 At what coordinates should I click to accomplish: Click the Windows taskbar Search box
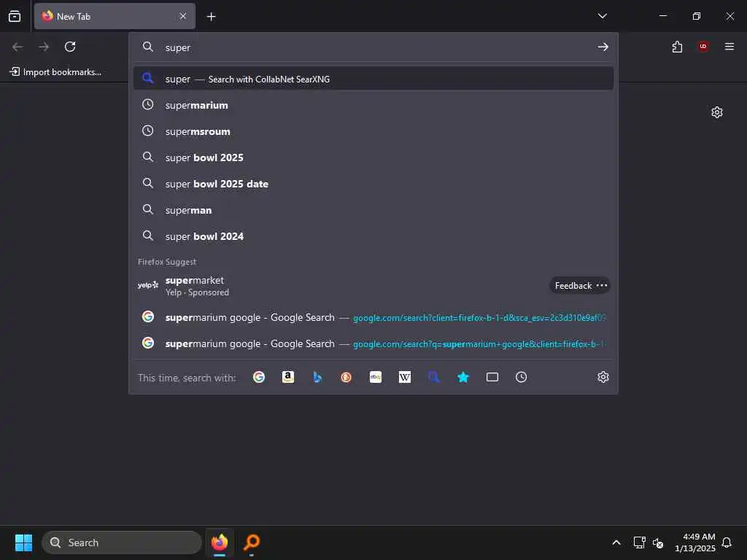click(122, 542)
